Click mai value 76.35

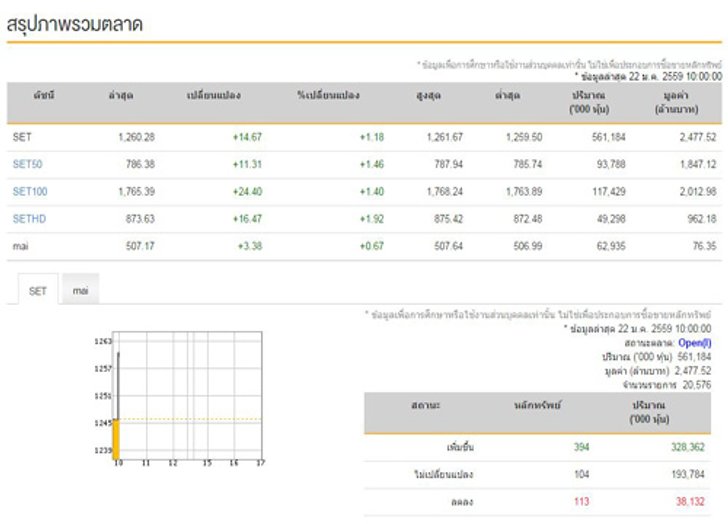[704, 246]
